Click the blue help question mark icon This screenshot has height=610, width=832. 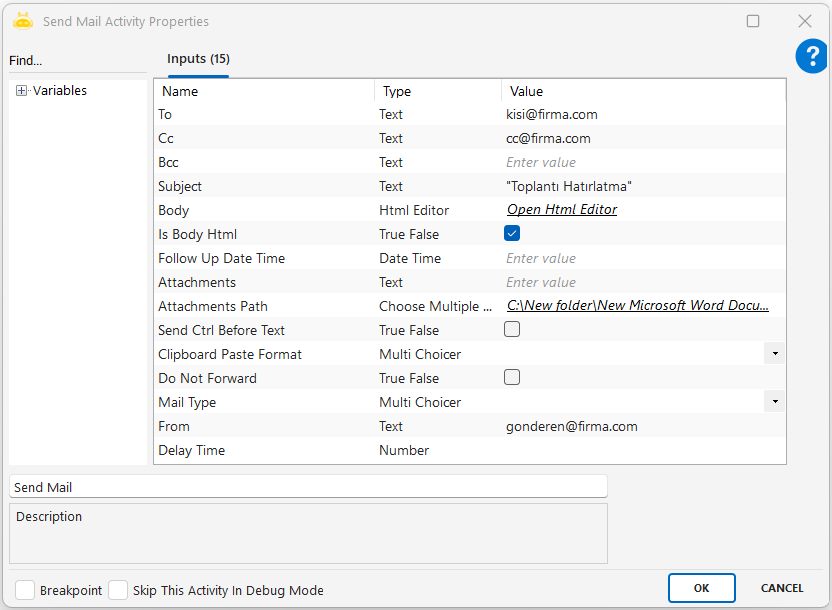811,57
